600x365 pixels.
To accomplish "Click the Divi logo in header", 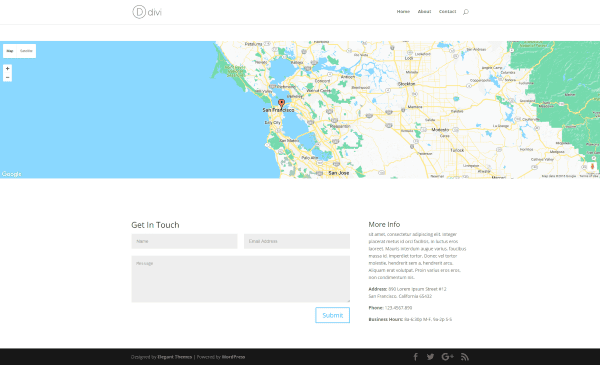I will pyautogui.click(x=147, y=12).
